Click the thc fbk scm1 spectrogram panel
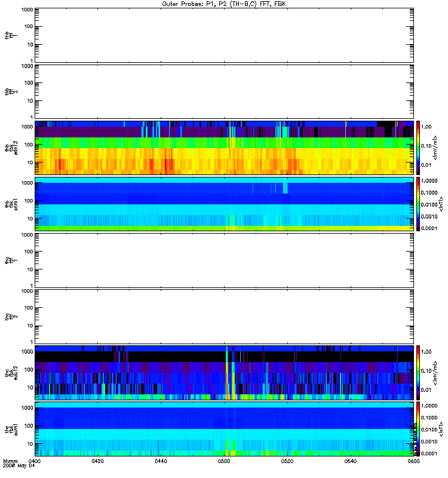This screenshot has width=448, height=478. [224, 429]
